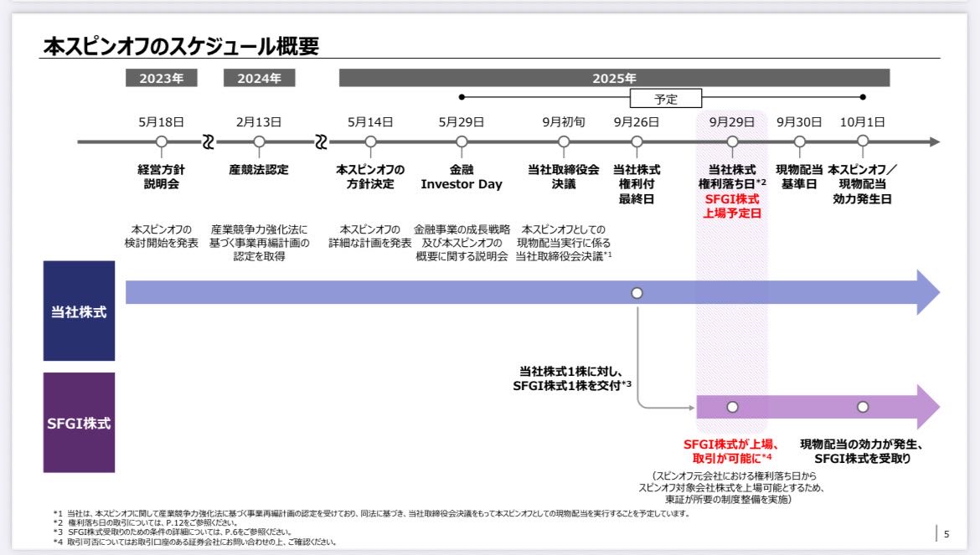980x555 pixels.
Task: Click first circle marker on SFGI arrow
Action: click(732, 407)
